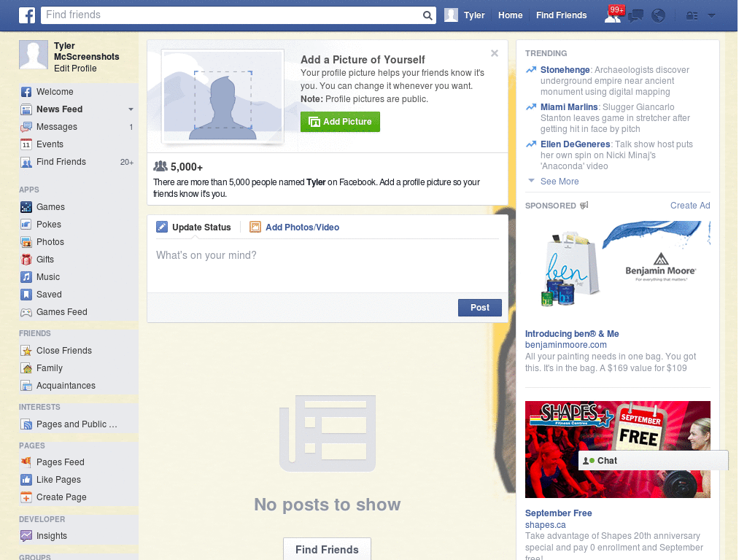Click Tyler McScreenshots name in sidebar

(x=86, y=52)
